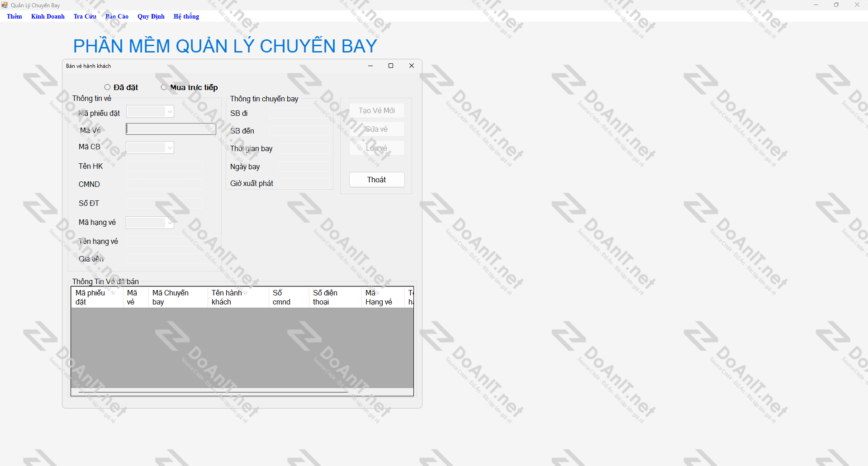Click the Tên hành khách column header
Image resolution: width=868 pixels, height=466 pixels.
pos(238,297)
